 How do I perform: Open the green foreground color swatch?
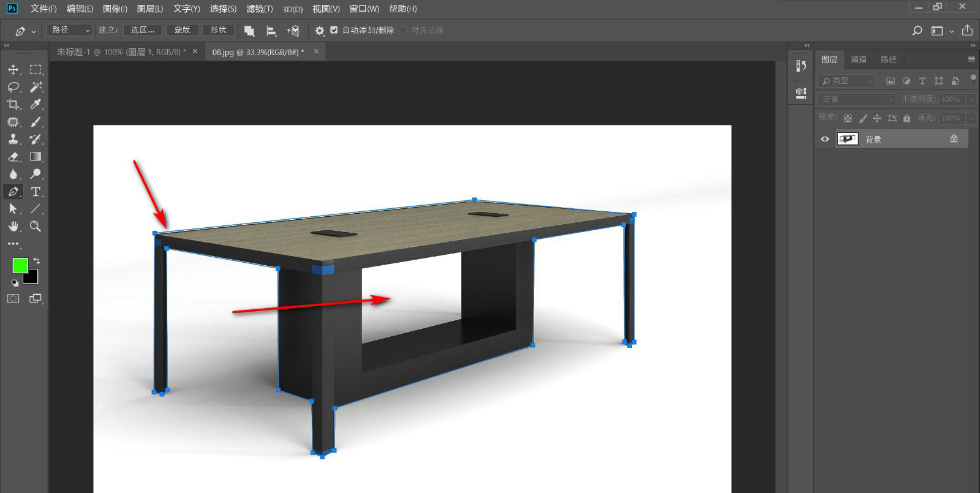point(20,265)
